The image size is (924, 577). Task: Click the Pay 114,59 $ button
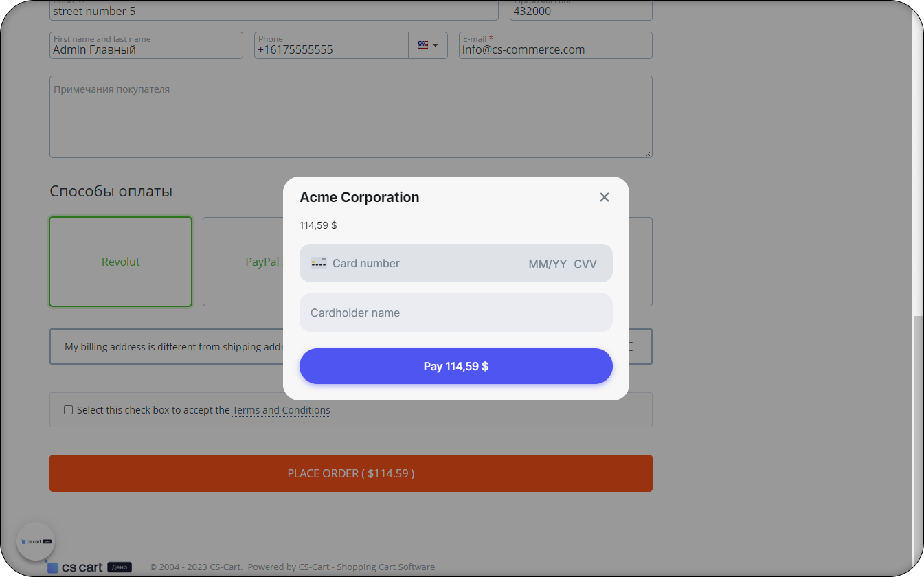(x=456, y=366)
